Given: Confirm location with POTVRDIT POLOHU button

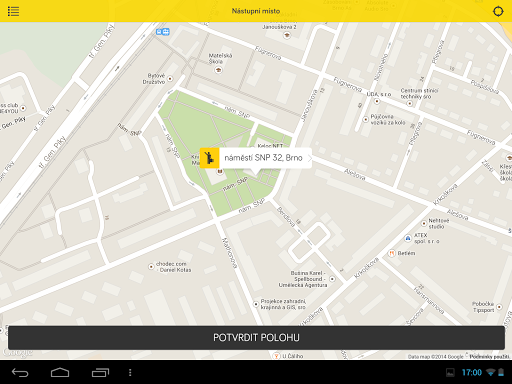Looking at the screenshot, I should point(256,338).
